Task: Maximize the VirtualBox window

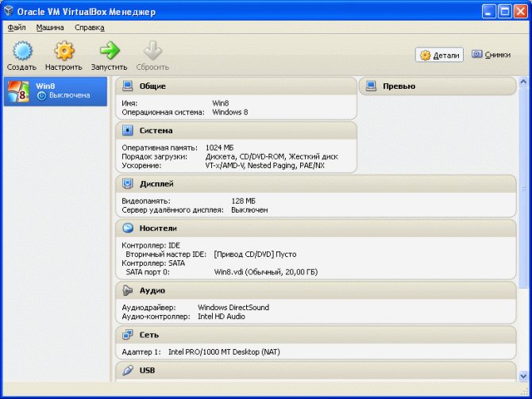Action: click(x=504, y=12)
